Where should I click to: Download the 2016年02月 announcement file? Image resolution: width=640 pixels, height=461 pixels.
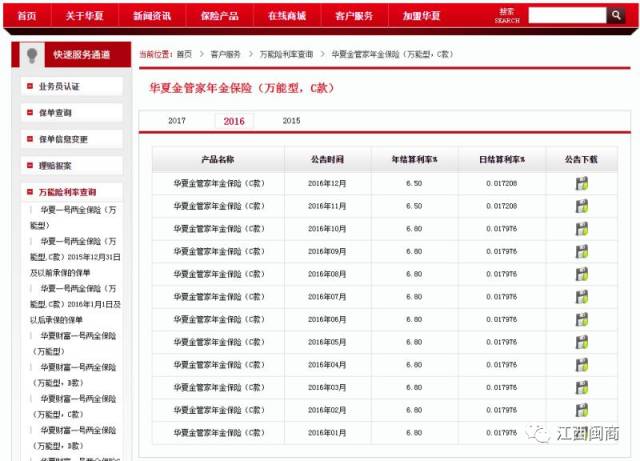582,410
